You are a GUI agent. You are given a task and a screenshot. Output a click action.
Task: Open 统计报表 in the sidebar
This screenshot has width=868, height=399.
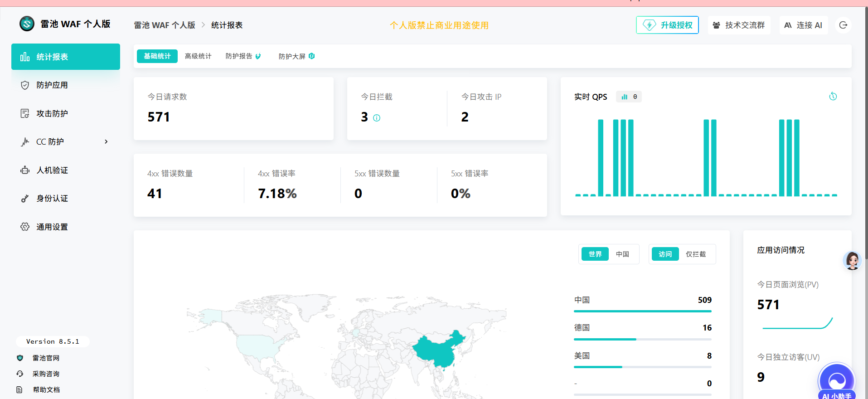pos(66,57)
